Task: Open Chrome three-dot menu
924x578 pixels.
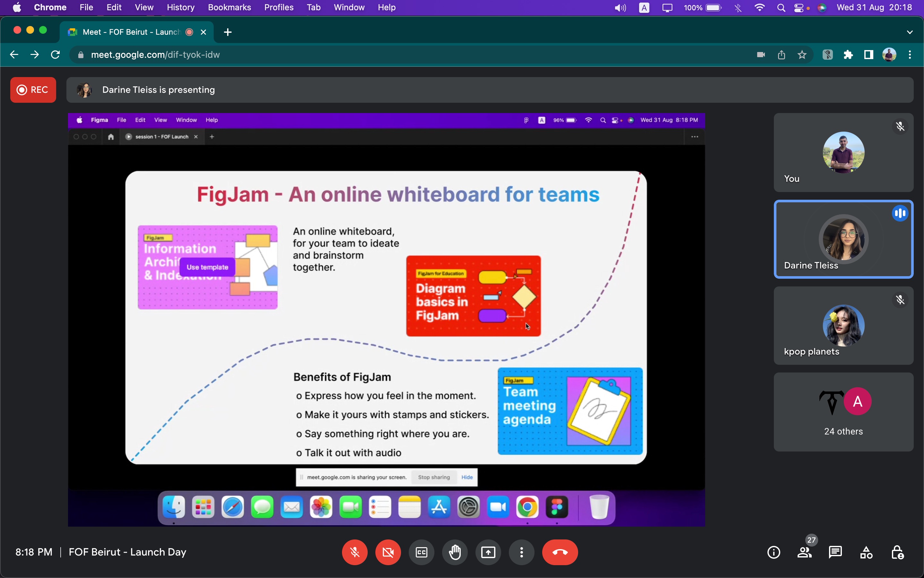Action: click(x=910, y=55)
